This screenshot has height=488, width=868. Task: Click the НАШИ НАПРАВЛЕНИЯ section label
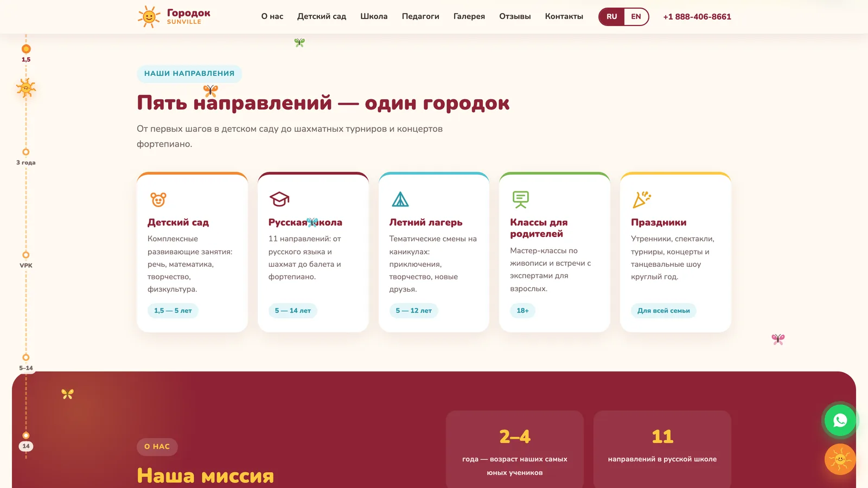(x=189, y=74)
